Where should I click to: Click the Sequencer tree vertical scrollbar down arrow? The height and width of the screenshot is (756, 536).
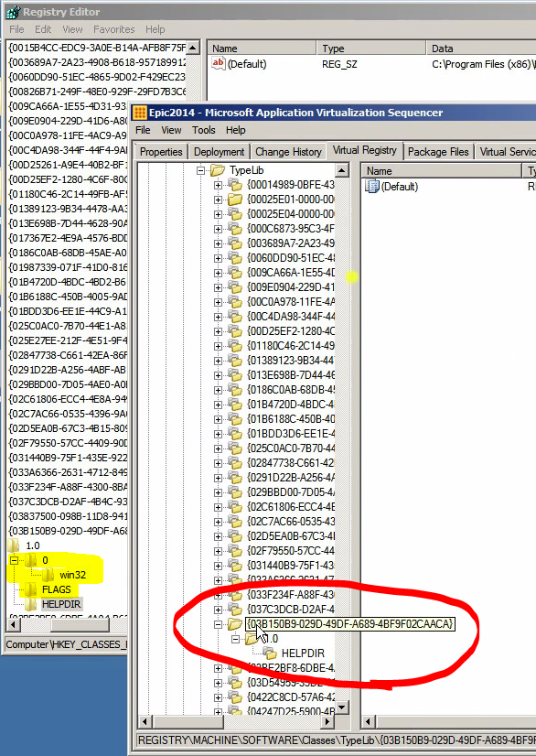coord(342,707)
